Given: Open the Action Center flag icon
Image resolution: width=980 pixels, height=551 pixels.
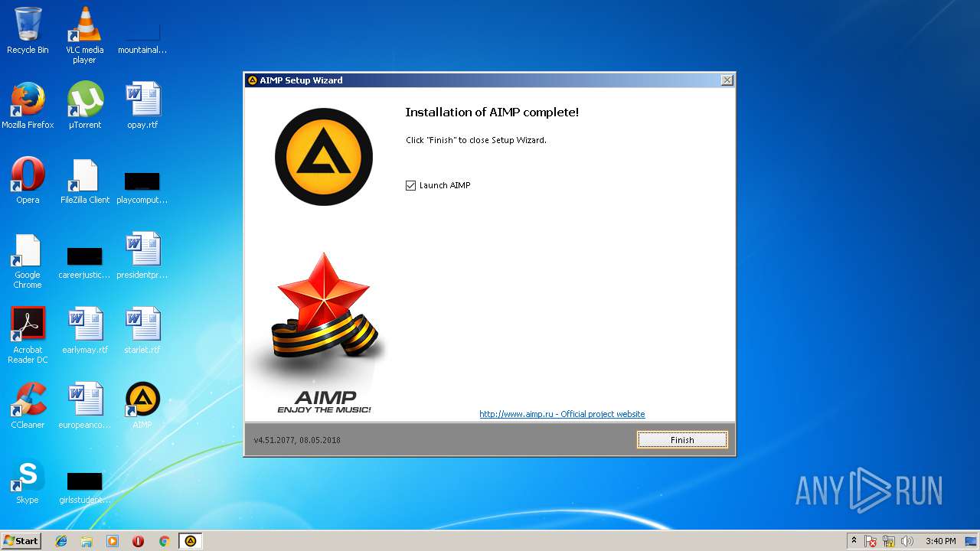Looking at the screenshot, I should [x=871, y=541].
